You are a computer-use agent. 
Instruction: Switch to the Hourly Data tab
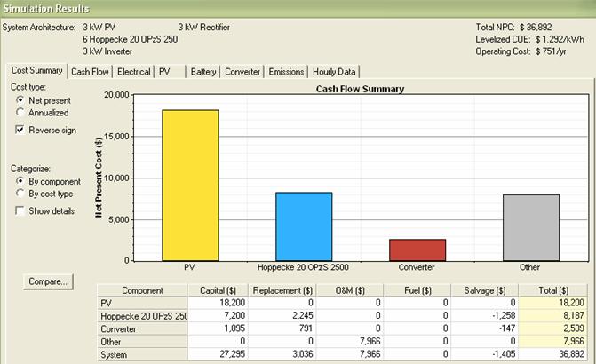coord(334,71)
